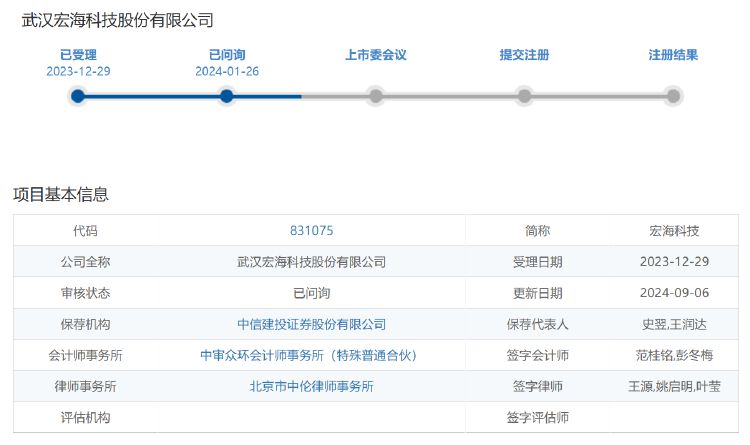Click the 已受理 stage dot

point(78,96)
